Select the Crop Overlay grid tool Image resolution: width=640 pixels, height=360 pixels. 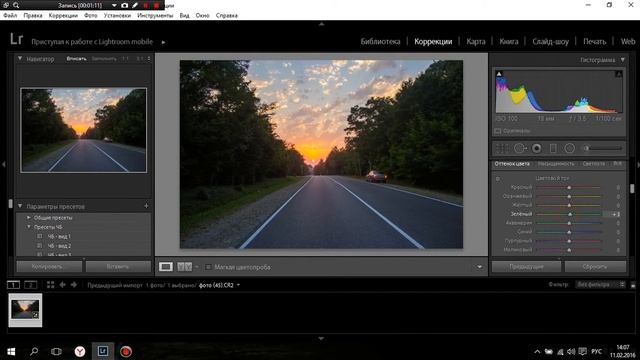pyautogui.click(x=502, y=149)
